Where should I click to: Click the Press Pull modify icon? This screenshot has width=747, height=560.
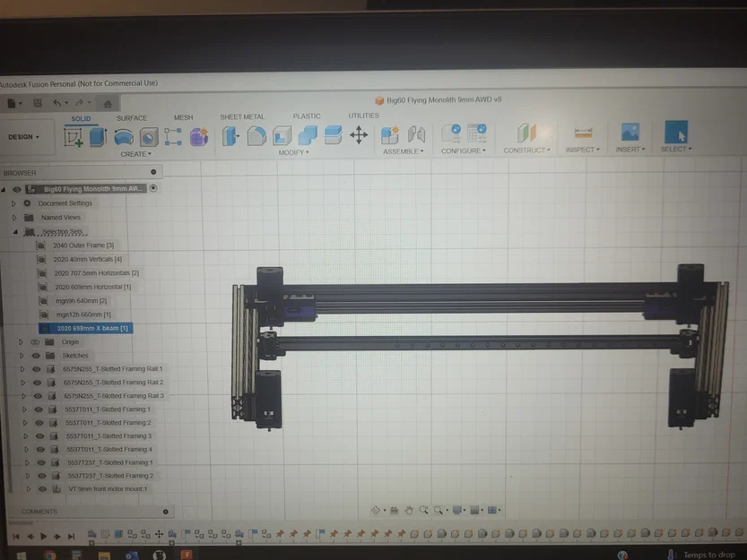[x=230, y=136]
